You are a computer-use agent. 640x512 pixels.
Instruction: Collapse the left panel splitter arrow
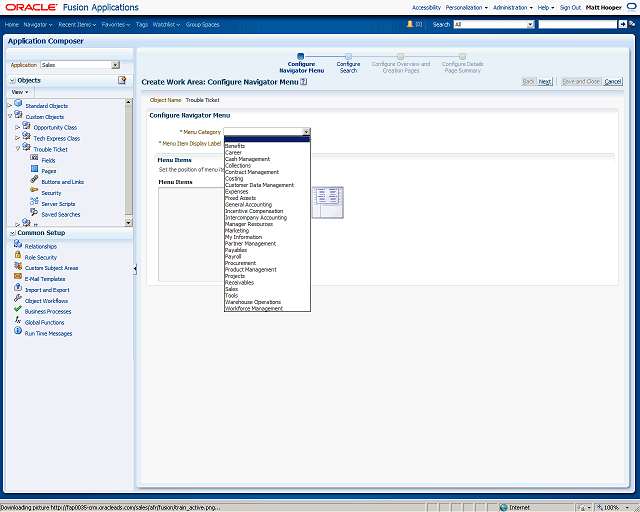tap(135, 269)
